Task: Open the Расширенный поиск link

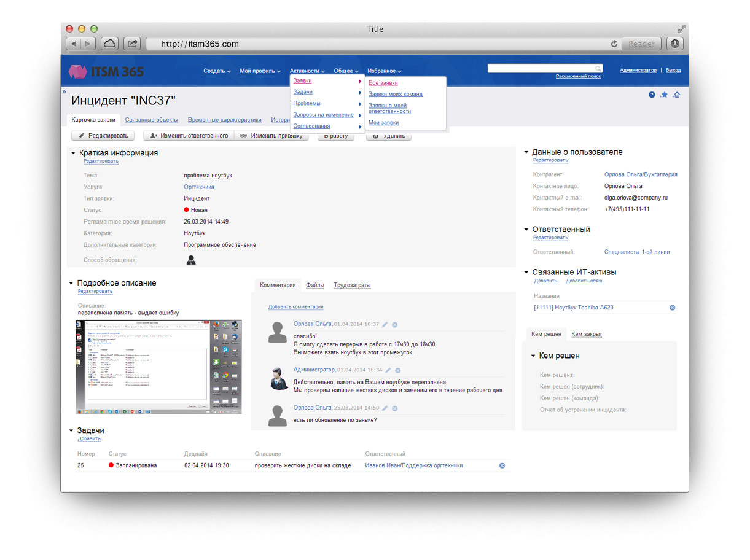Action: (579, 76)
